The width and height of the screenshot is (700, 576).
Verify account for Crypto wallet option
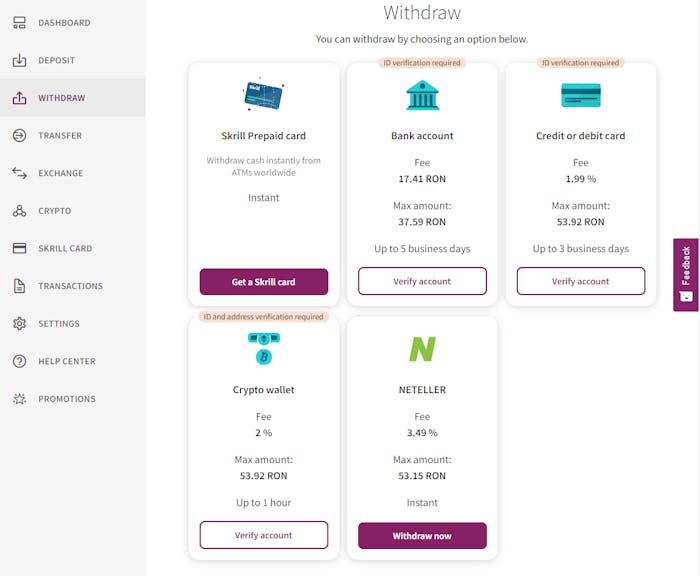pyautogui.click(x=263, y=535)
